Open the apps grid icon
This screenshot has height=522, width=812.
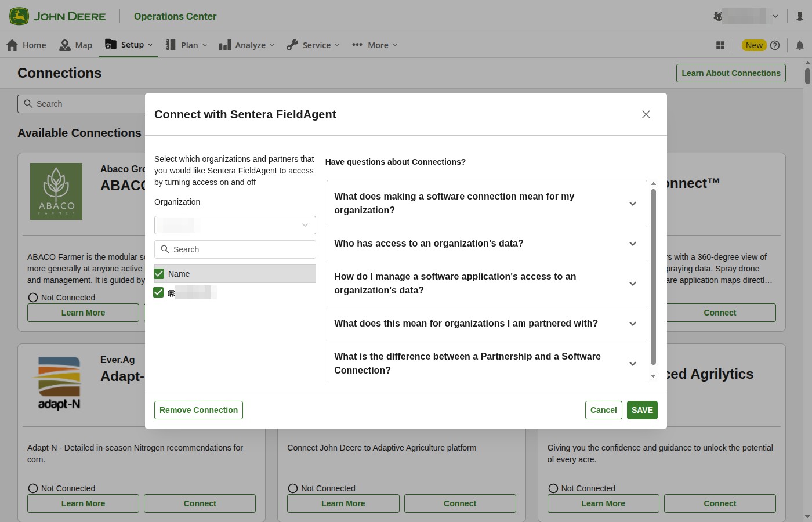point(720,45)
